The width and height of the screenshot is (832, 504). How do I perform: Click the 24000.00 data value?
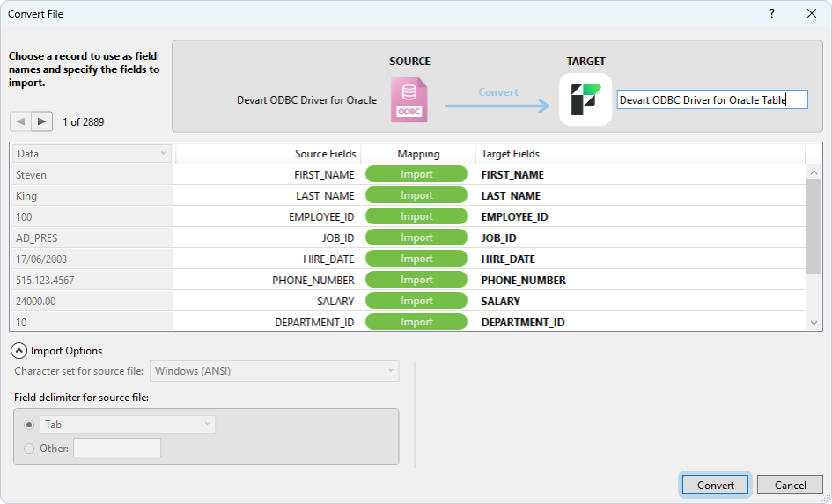(35, 302)
